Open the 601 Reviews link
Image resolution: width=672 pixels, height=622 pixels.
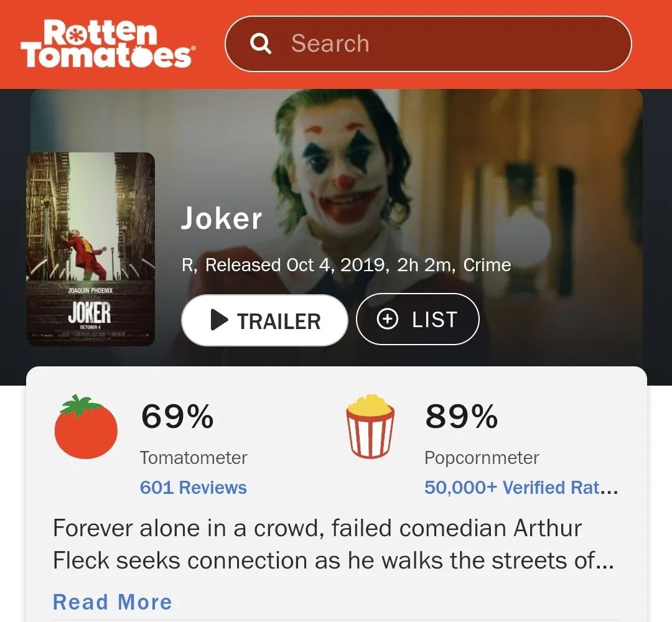(x=194, y=488)
